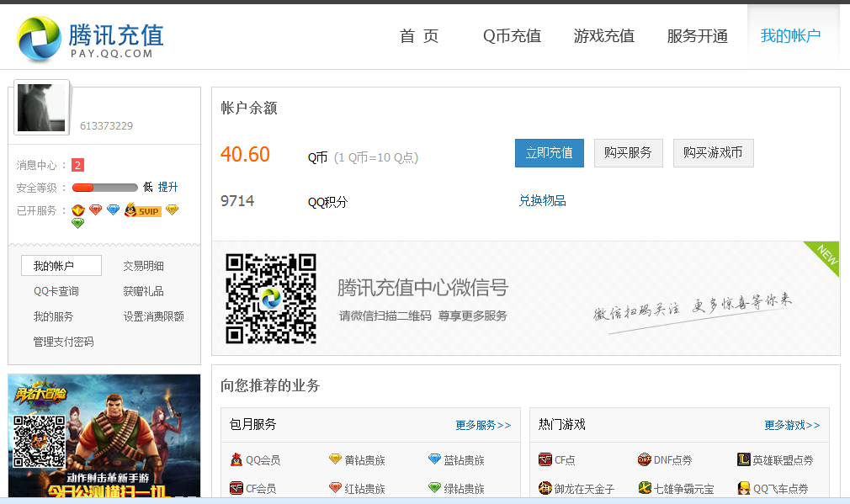This screenshot has width=850, height=504.
Task: Click the Tencent Pay logo icon
Action: pos(39,38)
